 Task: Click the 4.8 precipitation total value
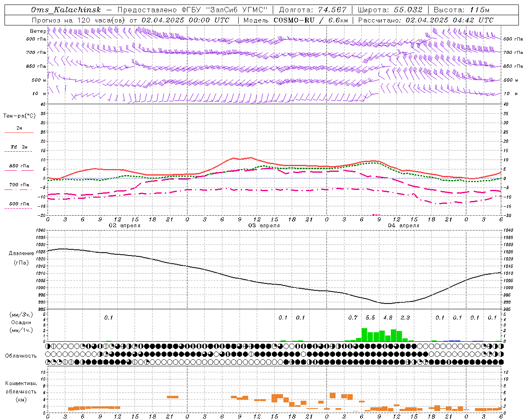pyautogui.click(x=388, y=317)
